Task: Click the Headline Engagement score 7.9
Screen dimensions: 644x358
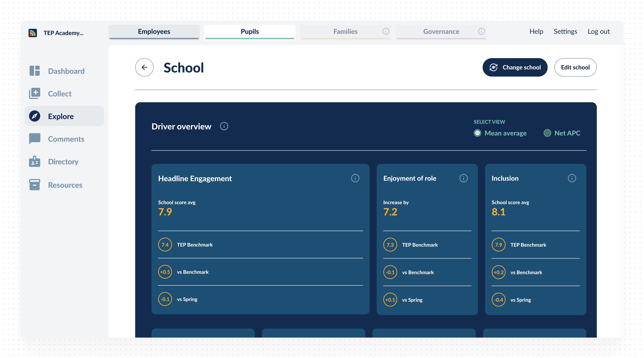Action: [x=165, y=212]
